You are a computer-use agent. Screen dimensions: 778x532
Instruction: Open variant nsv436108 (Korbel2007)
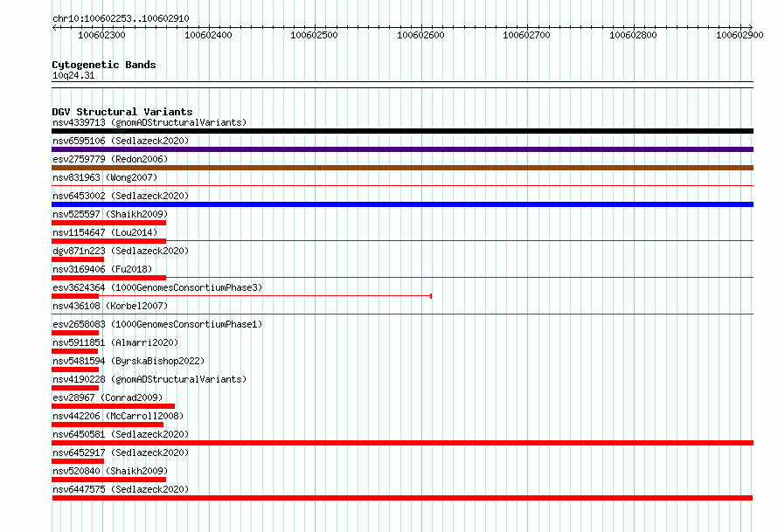pos(110,306)
